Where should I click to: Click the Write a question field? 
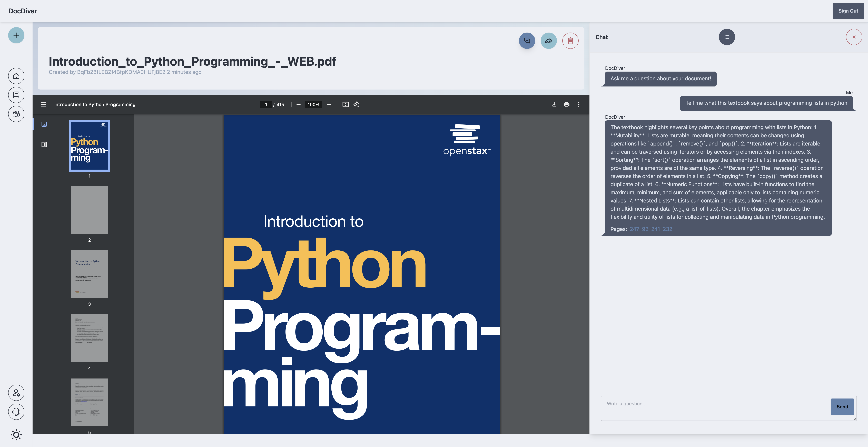[714, 408]
